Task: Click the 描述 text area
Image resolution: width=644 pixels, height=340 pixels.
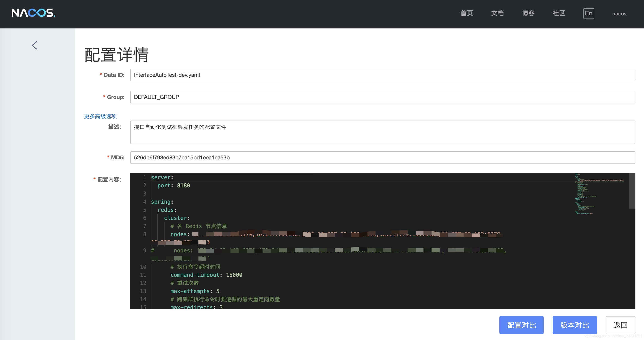Action: click(x=383, y=132)
